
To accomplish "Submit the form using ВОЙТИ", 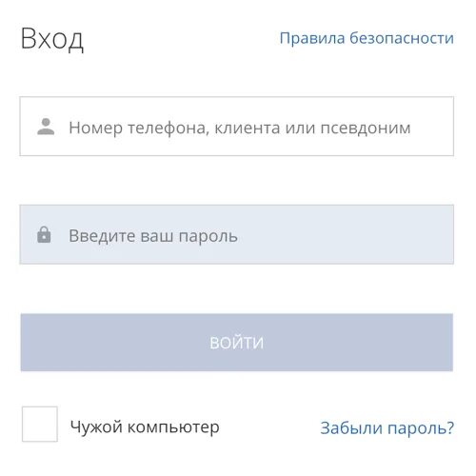I will coord(237,343).
